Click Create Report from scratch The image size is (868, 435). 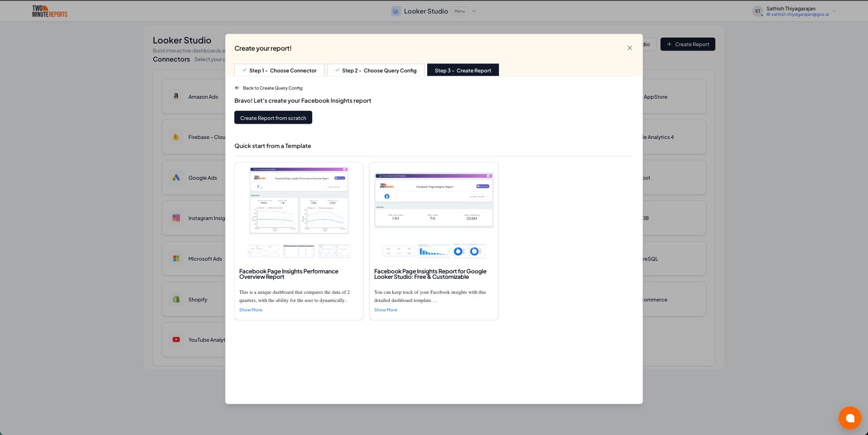tap(273, 117)
